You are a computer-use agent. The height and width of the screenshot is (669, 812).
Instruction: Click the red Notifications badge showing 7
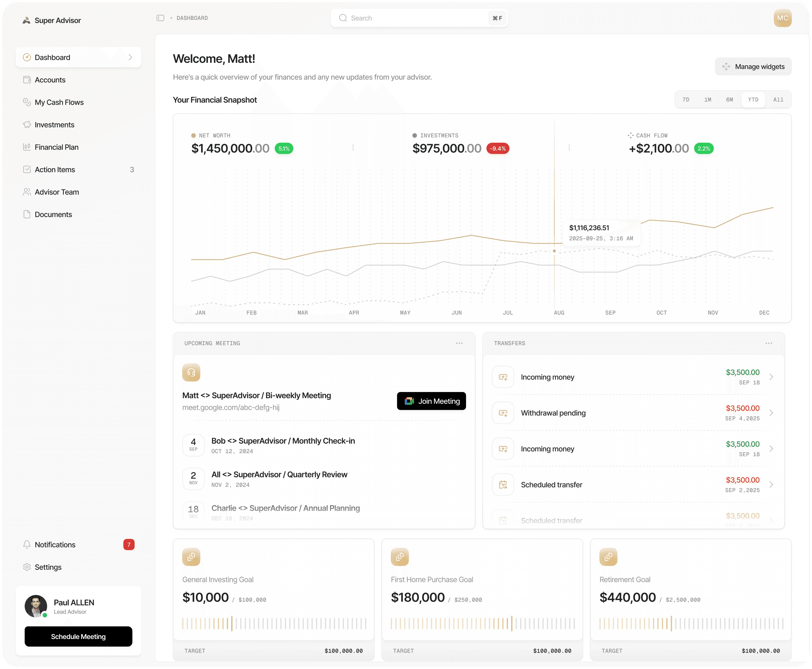[129, 544]
